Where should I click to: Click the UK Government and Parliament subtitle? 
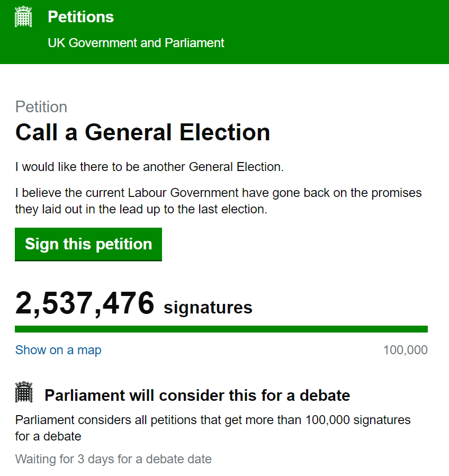point(136,43)
